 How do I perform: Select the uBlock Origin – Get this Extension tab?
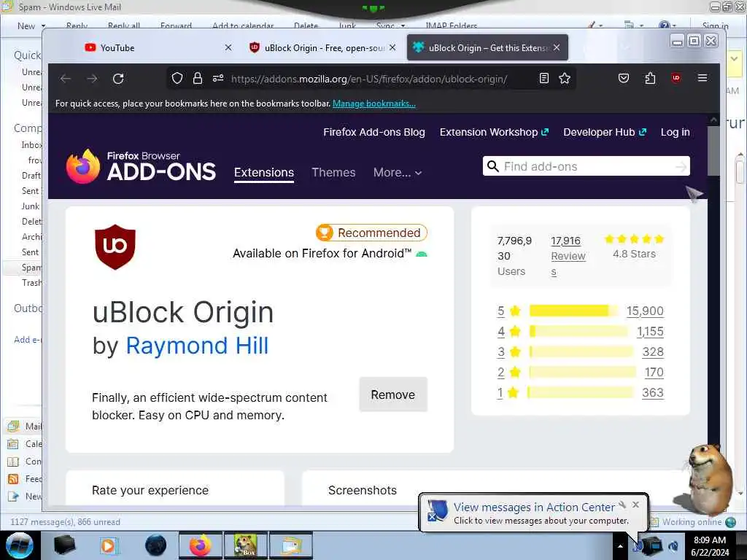coord(487,47)
